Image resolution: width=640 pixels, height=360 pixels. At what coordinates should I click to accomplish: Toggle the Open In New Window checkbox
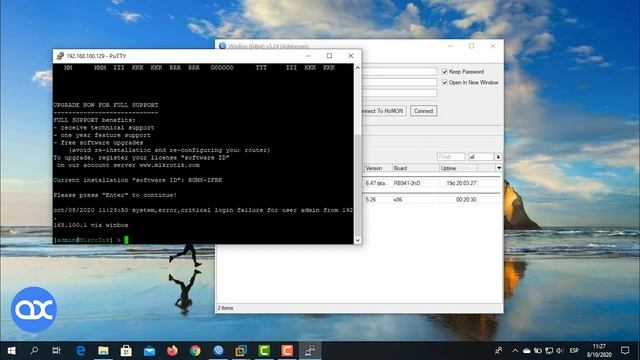pos(445,82)
